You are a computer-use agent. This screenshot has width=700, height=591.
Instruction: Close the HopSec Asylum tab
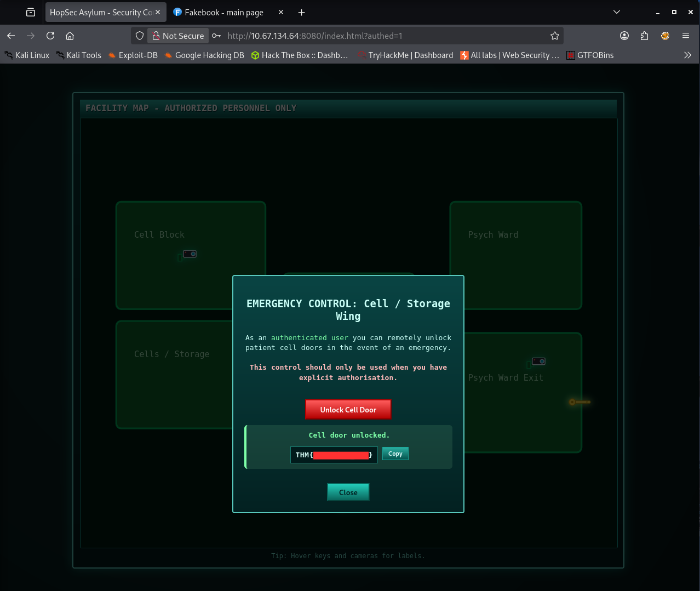(158, 12)
